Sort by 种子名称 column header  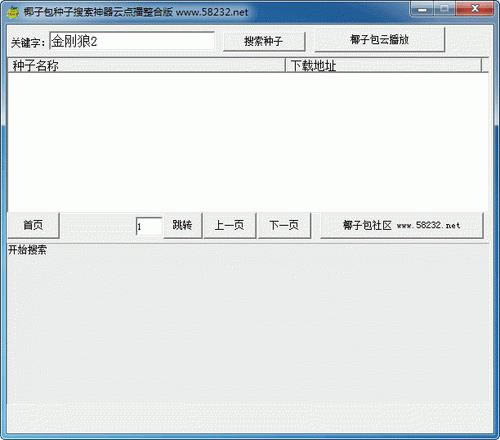146,65
